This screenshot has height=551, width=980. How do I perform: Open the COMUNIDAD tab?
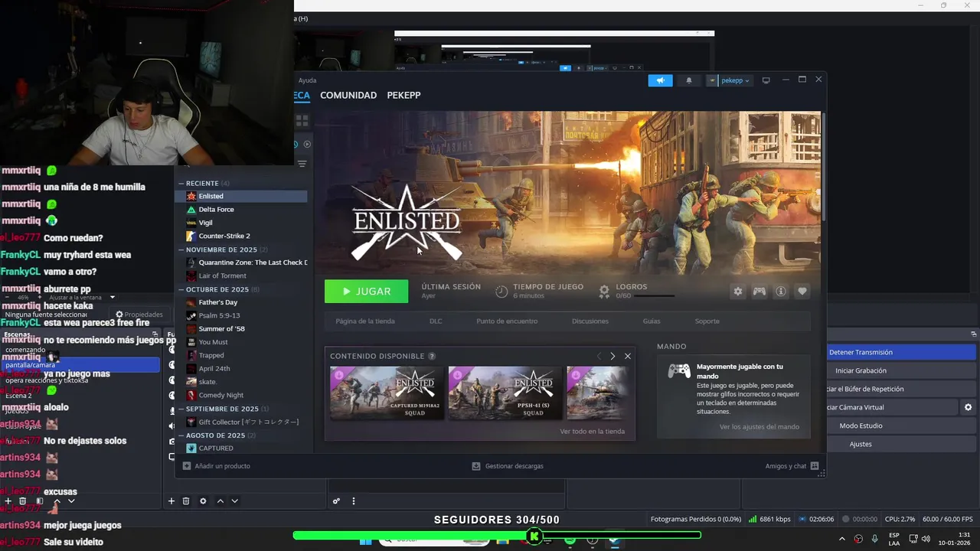348,95
